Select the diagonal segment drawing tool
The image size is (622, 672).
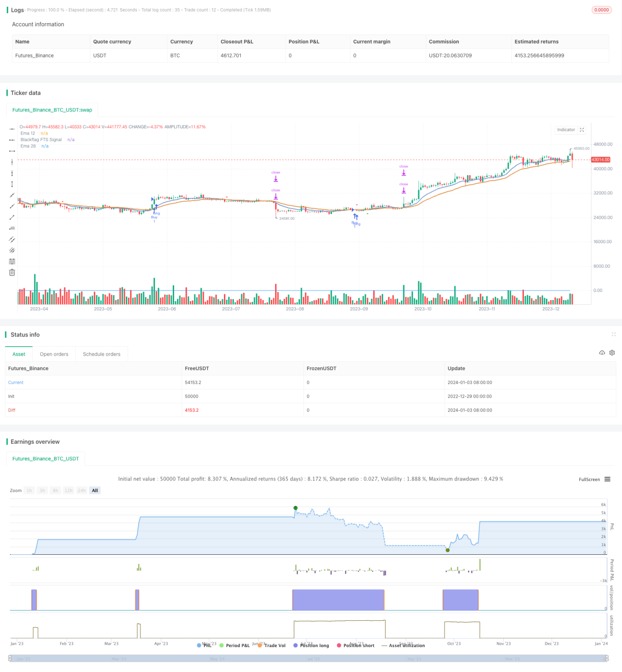coord(12,217)
